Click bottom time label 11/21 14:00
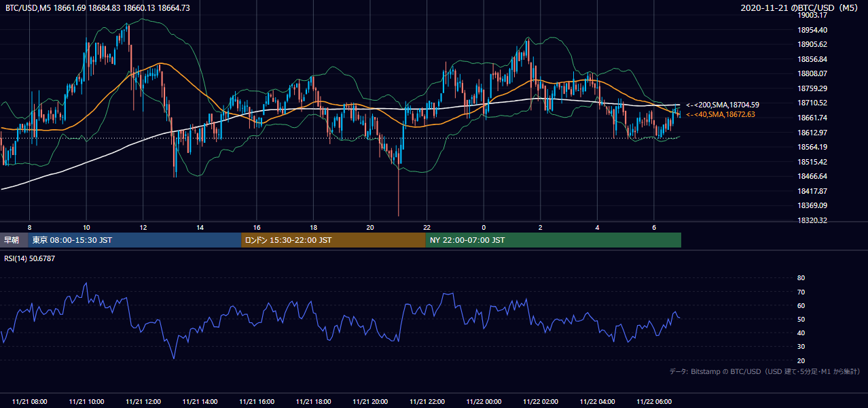This screenshot has height=408, width=868. (200, 402)
